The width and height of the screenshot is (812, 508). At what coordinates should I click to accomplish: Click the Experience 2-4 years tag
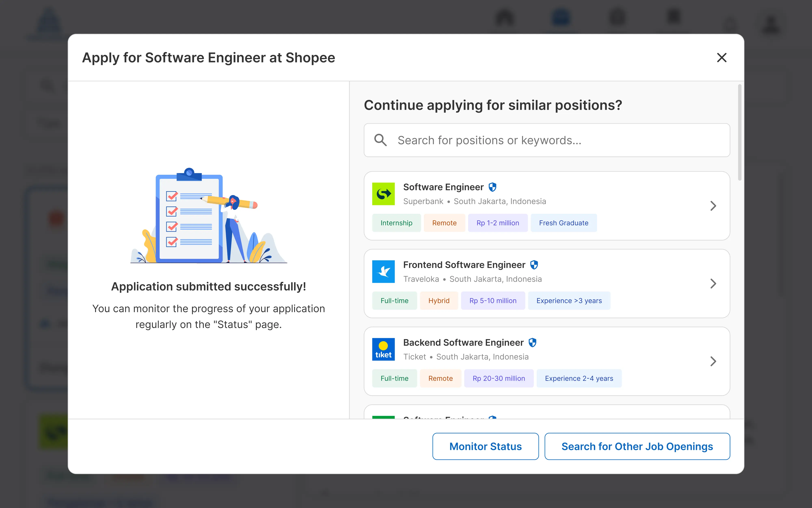579,378
